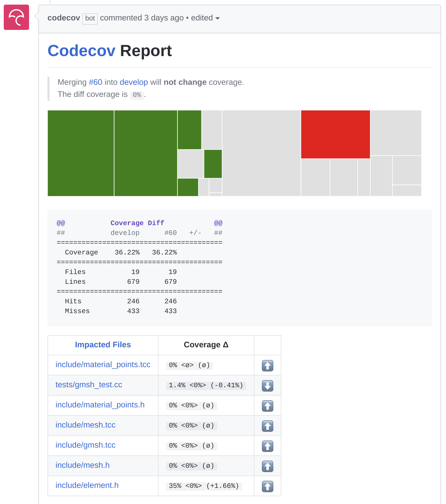
Task: Click up arrow icon for material_points.tcc row
Action: (x=268, y=366)
